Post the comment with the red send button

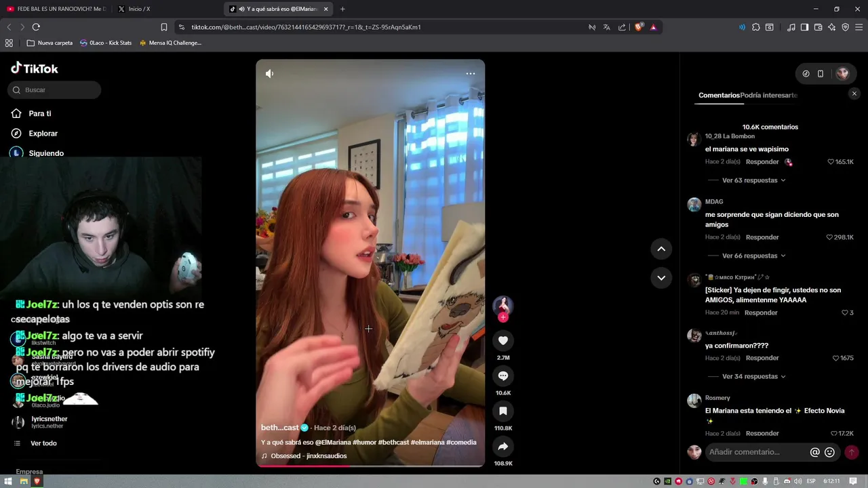[x=852, y=452]
